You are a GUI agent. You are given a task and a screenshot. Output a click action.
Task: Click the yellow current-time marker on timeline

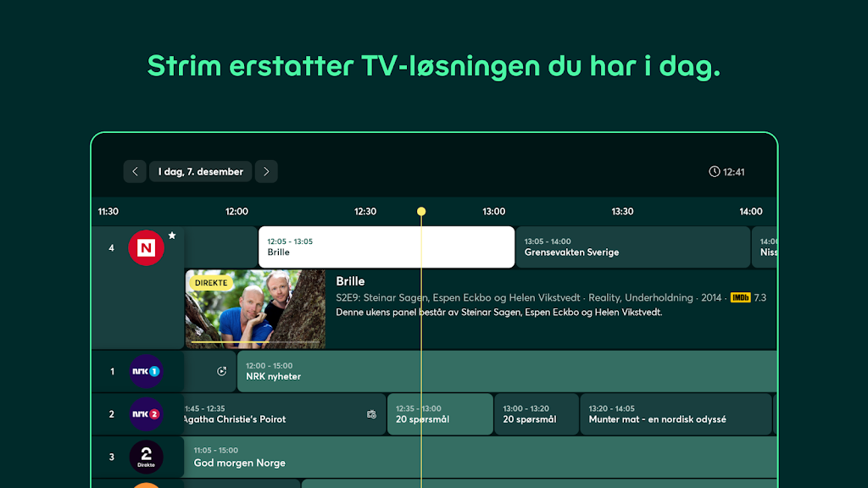(x=421, y=212)
